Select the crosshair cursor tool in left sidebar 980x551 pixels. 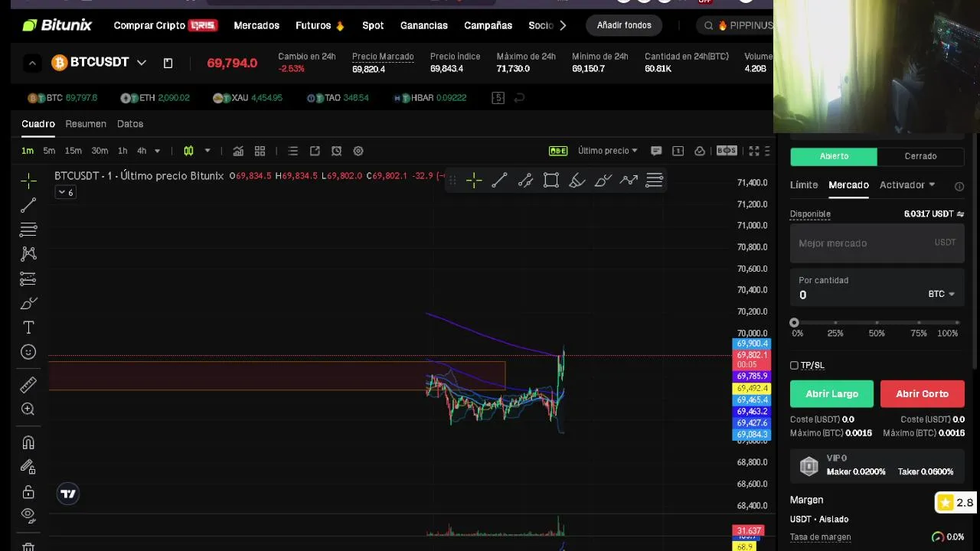28,181
